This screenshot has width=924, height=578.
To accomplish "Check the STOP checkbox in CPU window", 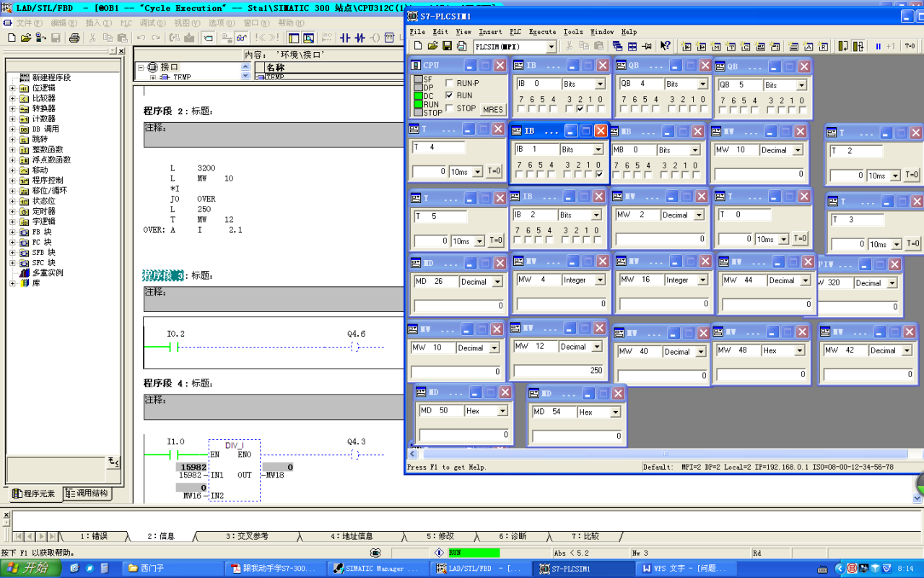I will (x=450, y=108).
